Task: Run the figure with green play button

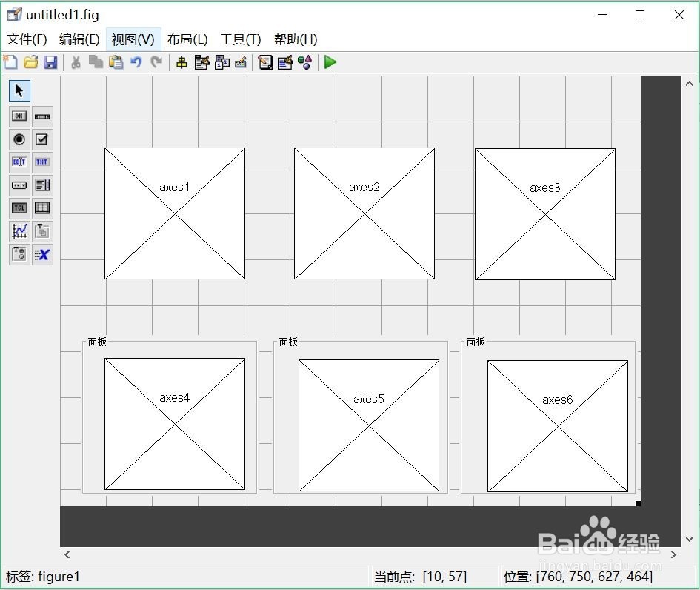Action: pos(330,62)
